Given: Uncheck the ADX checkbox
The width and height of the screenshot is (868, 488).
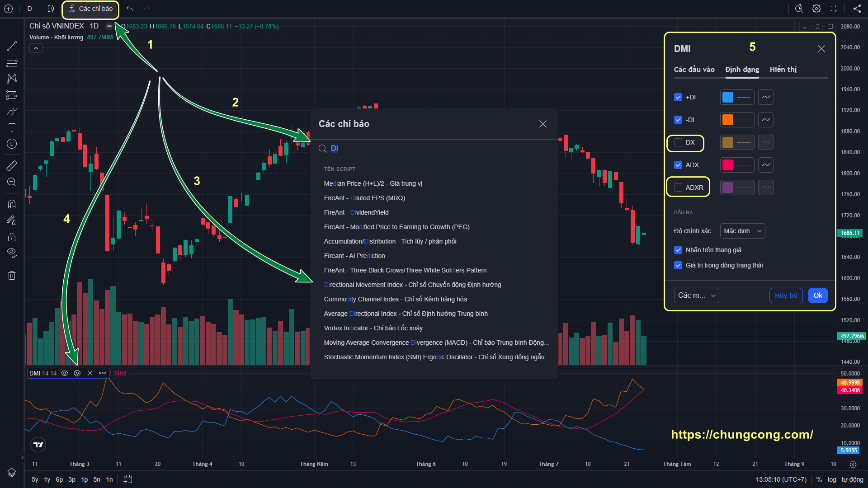Looking at the screenshot, I should (678, 165).
